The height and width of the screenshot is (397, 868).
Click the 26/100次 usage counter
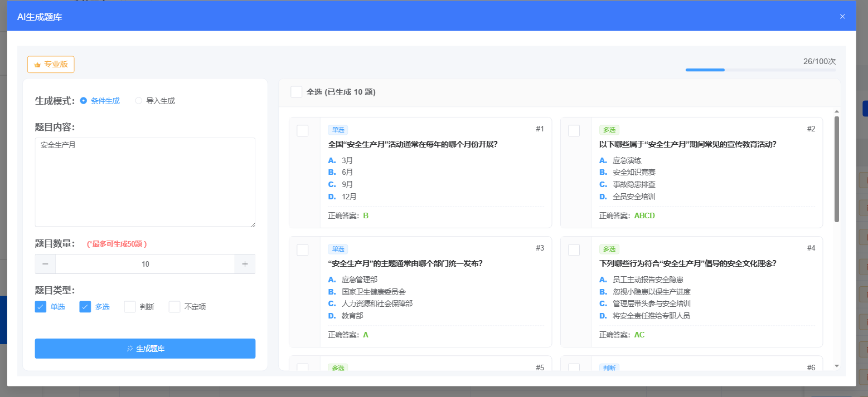819,61
